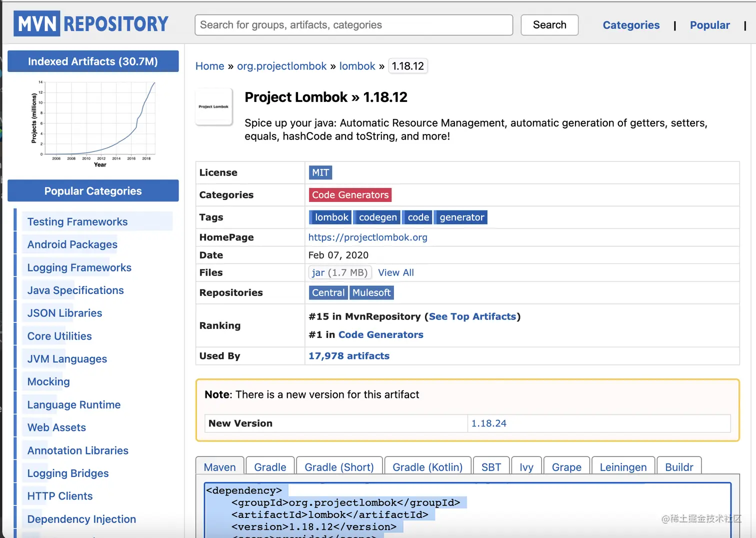
Task: Open Categories in the top navigation
Action: 631,25
